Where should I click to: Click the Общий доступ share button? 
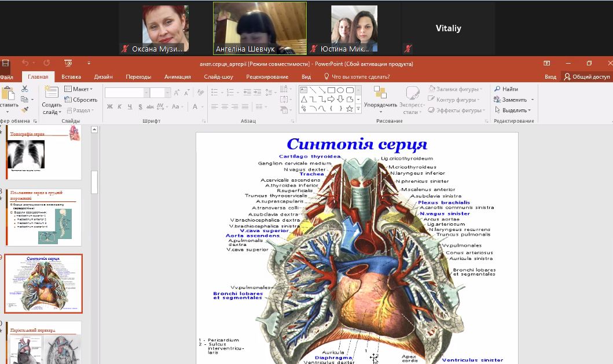coord(587,76)
